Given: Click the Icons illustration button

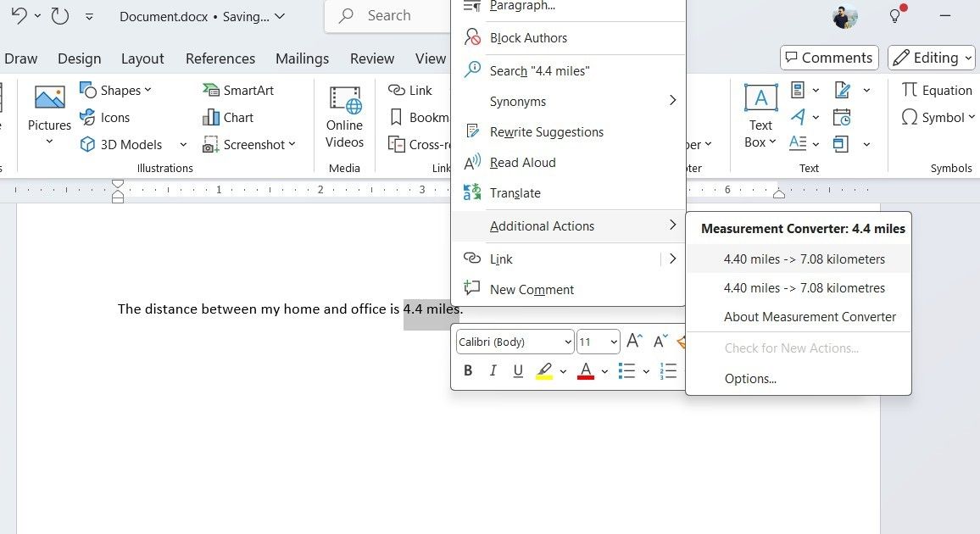Looking at the screenshot, I should click(105, 118).
